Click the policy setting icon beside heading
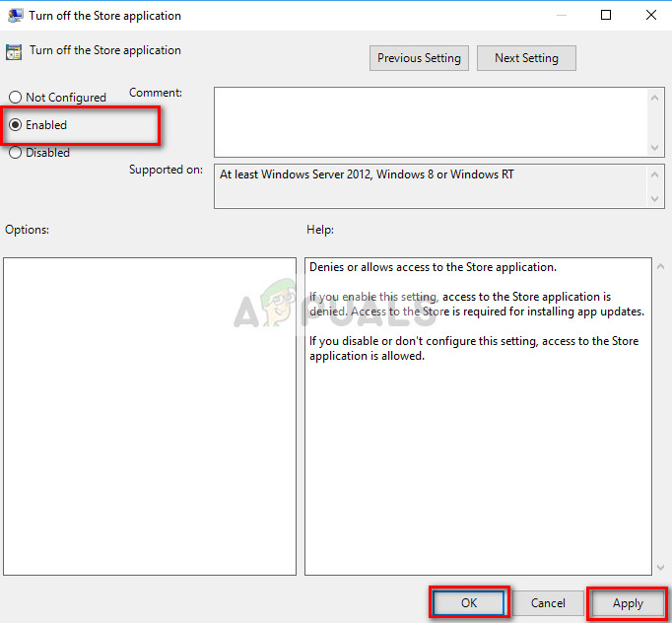This screenshot has width=672, height=623. pos(14,52)
